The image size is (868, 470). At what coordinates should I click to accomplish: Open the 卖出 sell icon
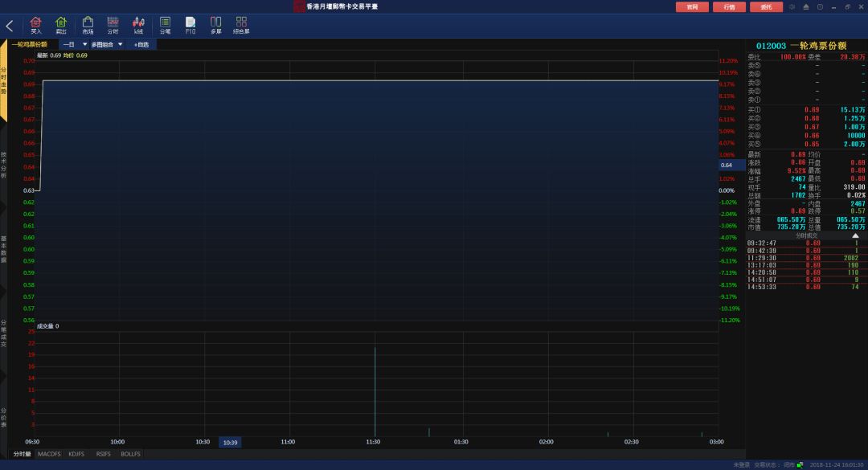[61, 26]
